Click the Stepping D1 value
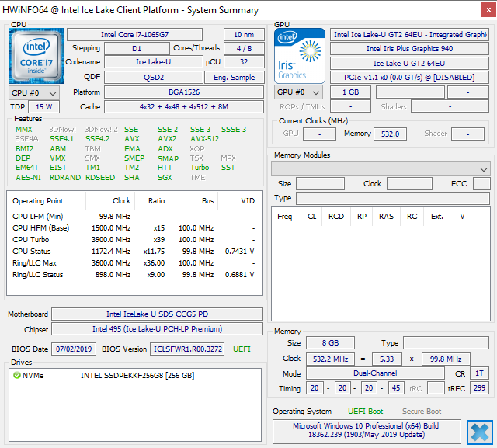This screenshot has width=497, height=448. 137,48
